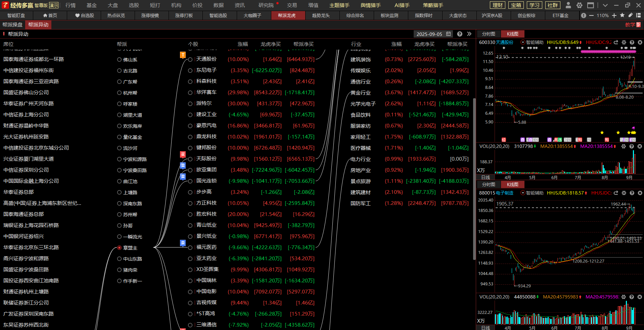Viewport: 644px width, 330px height.
Task: Click the 社群 button
Action: [x=553, y=5]
